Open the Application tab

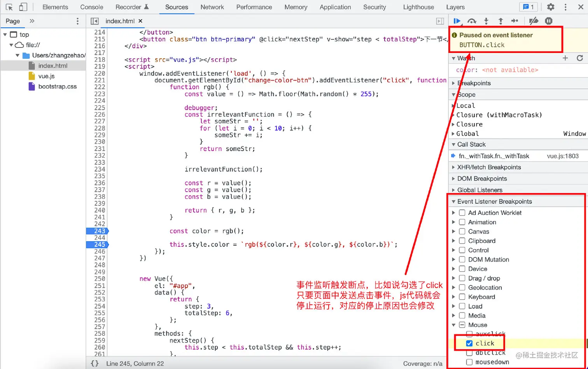point(335,7)
